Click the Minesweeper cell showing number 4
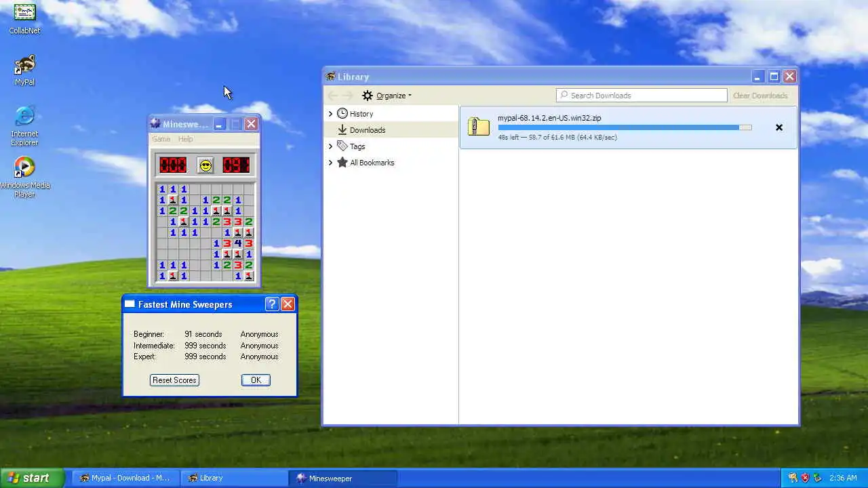The width and height of the screenshot is (868, 488). click(x=238, y=243)
